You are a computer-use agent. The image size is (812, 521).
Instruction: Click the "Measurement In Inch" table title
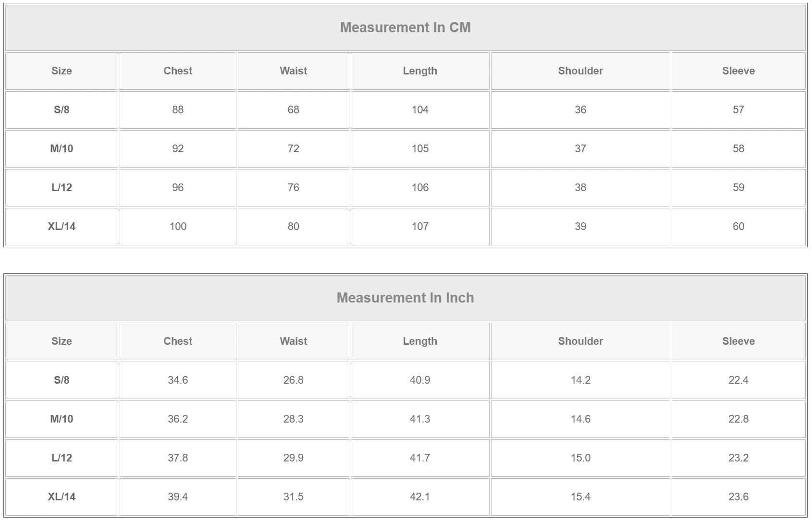(x=405, y=298)
